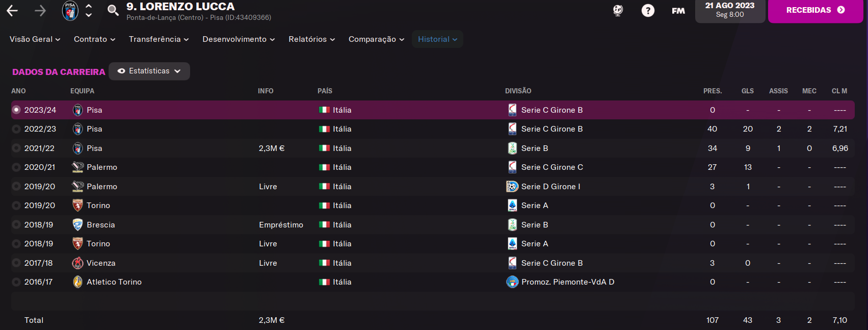Open the Serie D Girone I division link
This screenshot has height=330, width=868.
(550, 187)
